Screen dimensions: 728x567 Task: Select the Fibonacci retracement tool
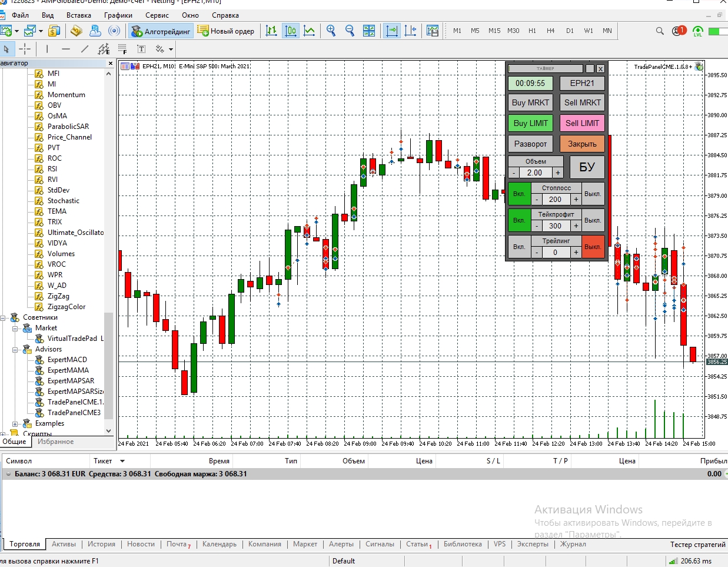coord(122,49)
